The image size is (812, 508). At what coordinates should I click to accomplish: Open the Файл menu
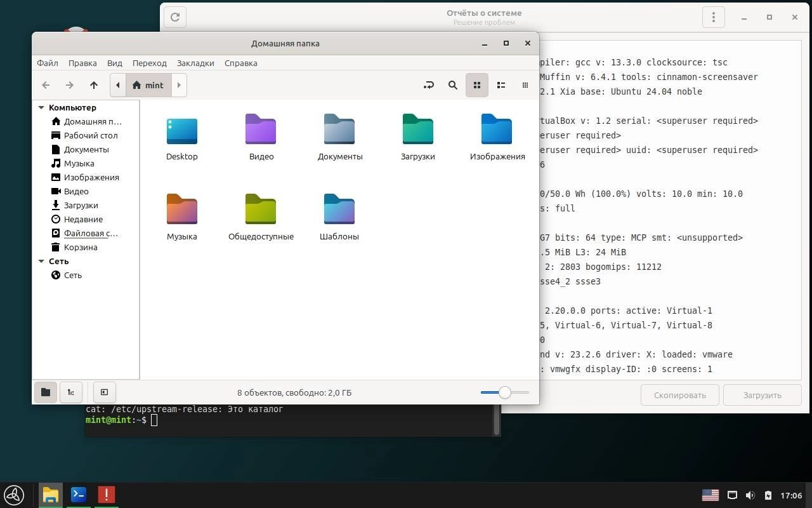(x=48, y=63)
